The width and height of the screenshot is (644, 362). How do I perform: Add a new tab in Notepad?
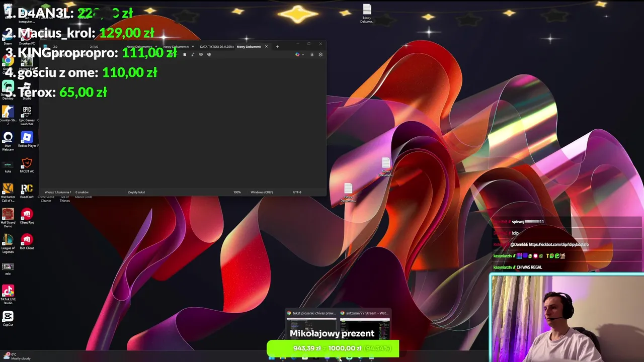(x=277, y=47)
